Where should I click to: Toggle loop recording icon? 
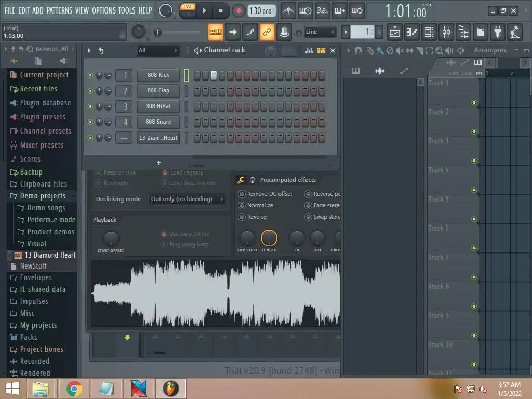[357, 11]
